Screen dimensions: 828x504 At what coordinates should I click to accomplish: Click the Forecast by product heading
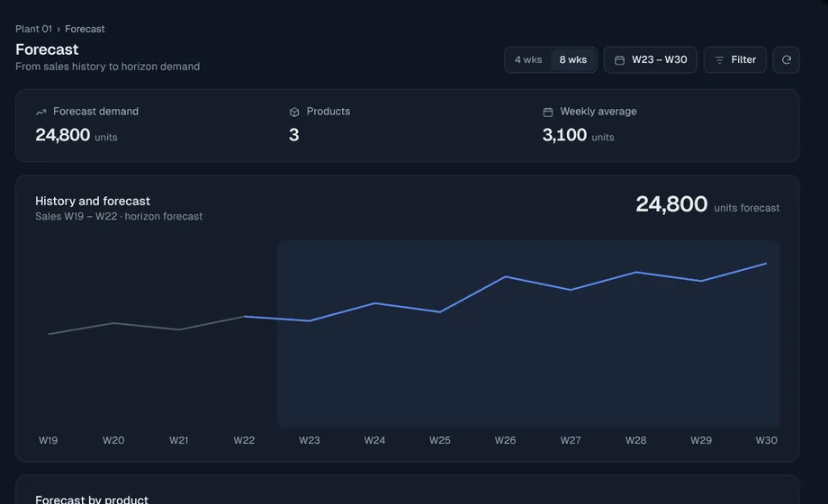[92, 499]
